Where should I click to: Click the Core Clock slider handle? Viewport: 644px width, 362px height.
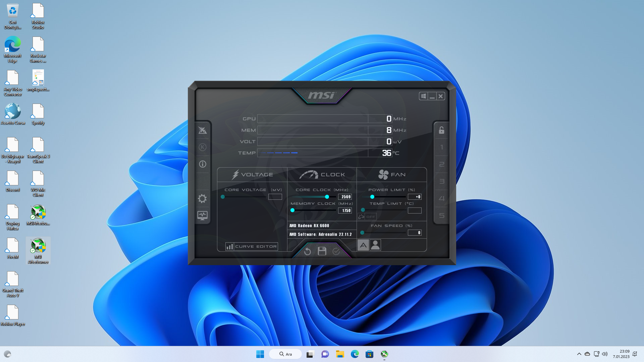pos(327,197)
